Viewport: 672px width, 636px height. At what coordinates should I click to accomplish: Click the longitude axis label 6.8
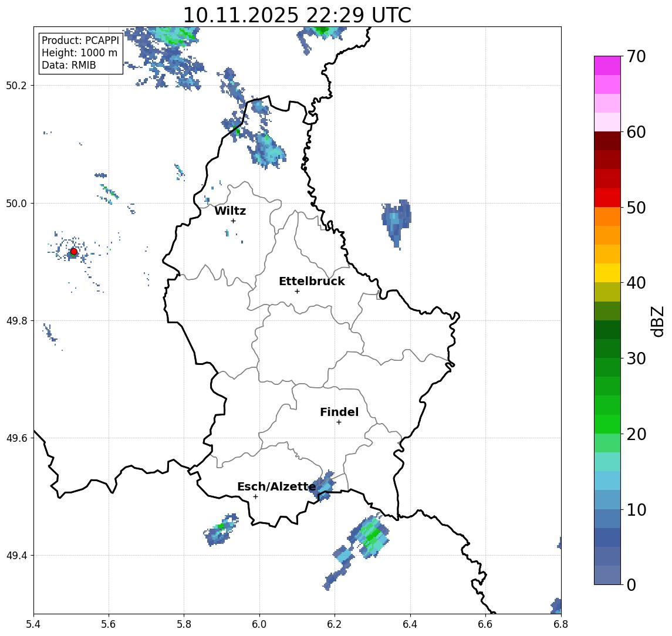click(560, 624)
